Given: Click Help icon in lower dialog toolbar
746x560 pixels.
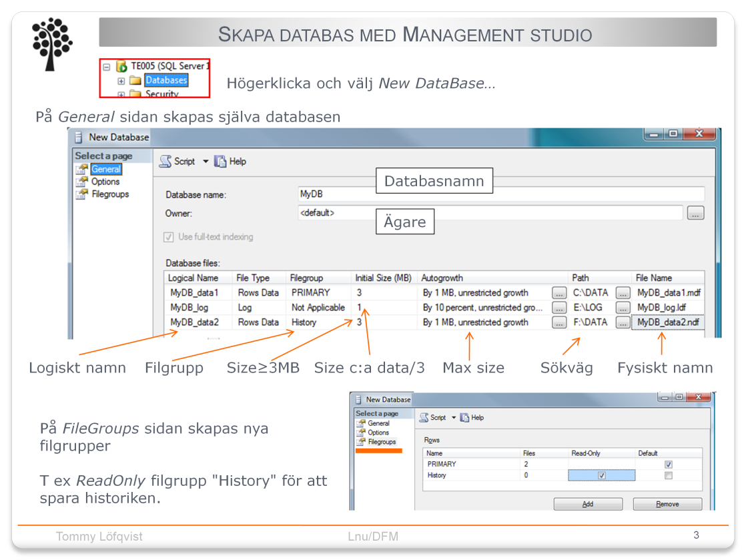Looking at the screenshot, I should click(x=465, y=417).
